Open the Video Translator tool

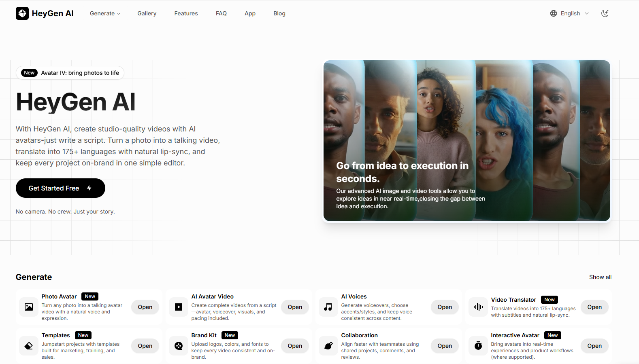coord(594,307)
